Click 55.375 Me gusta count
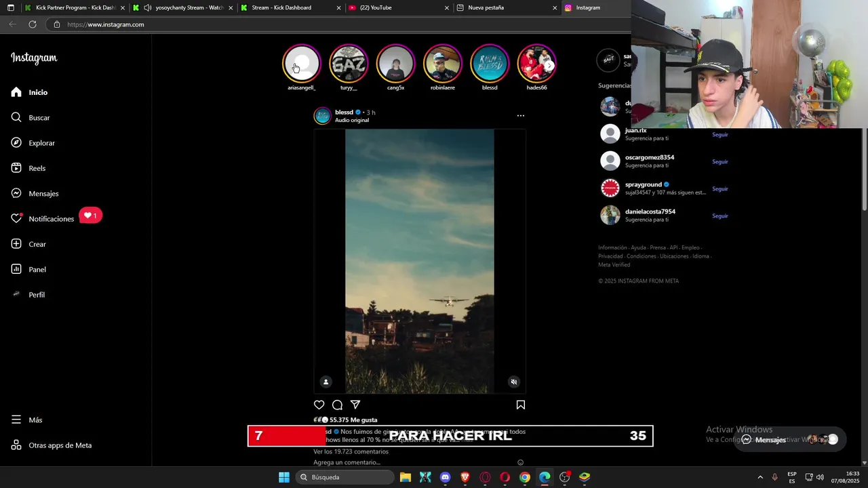Image resolution: width=868 pixels, height=488 pixels. pos(353,420)
